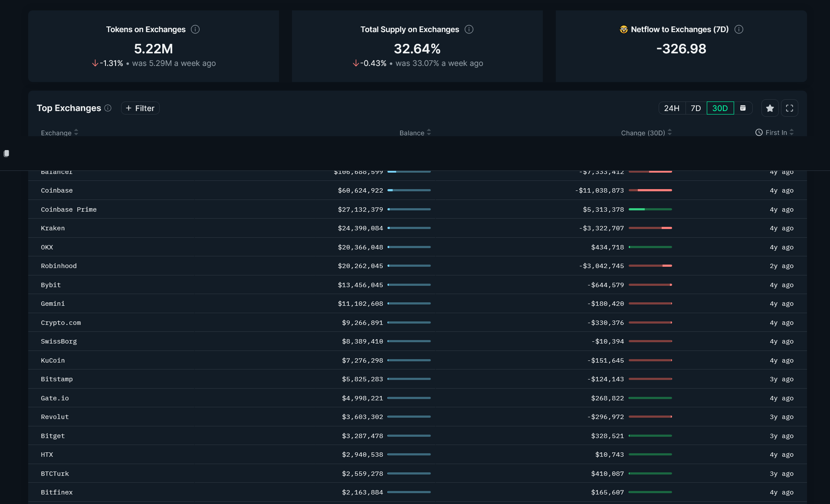Screen dimensions: 830x504
Task: Click info icon beside Netflow to Exchanges
Action: point(738,29)
